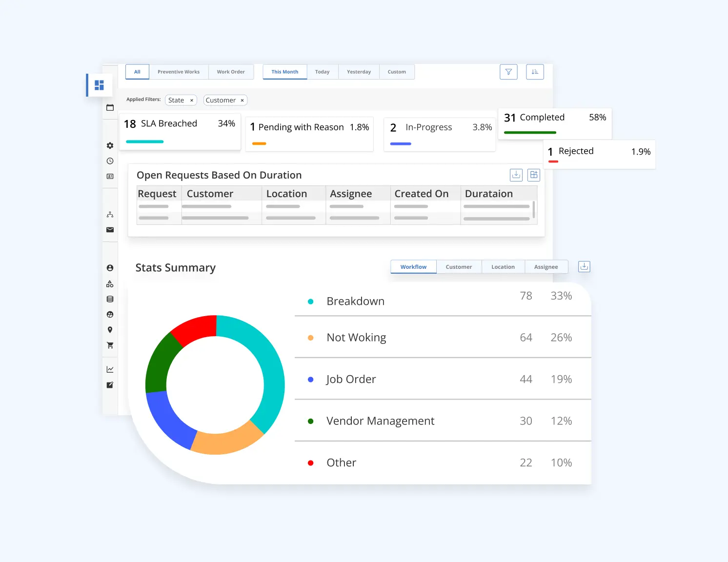Choose Assignee in Stats Summary toolbar
The height and width of the screenshot is (562, 728).
click(x=546, y=266)
